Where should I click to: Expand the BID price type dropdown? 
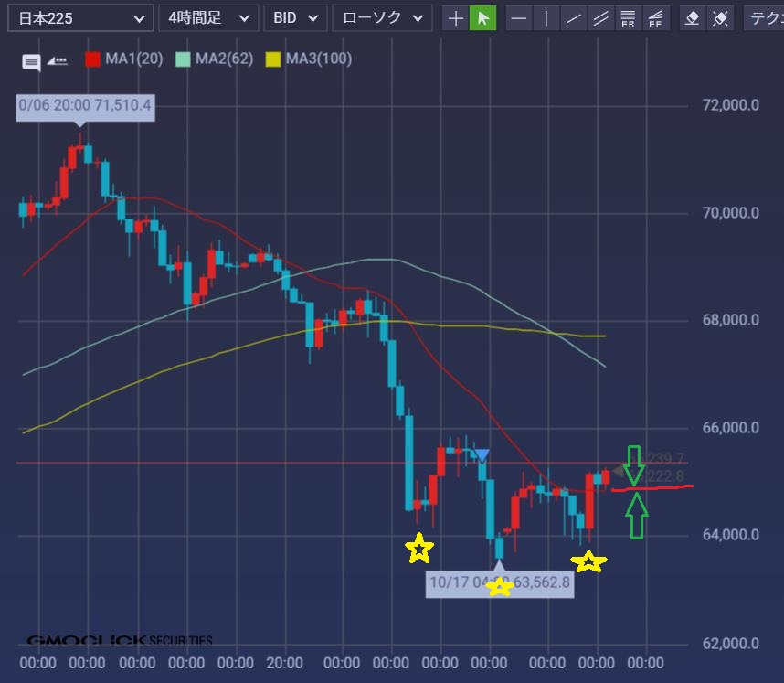click(x=295, y=18)
